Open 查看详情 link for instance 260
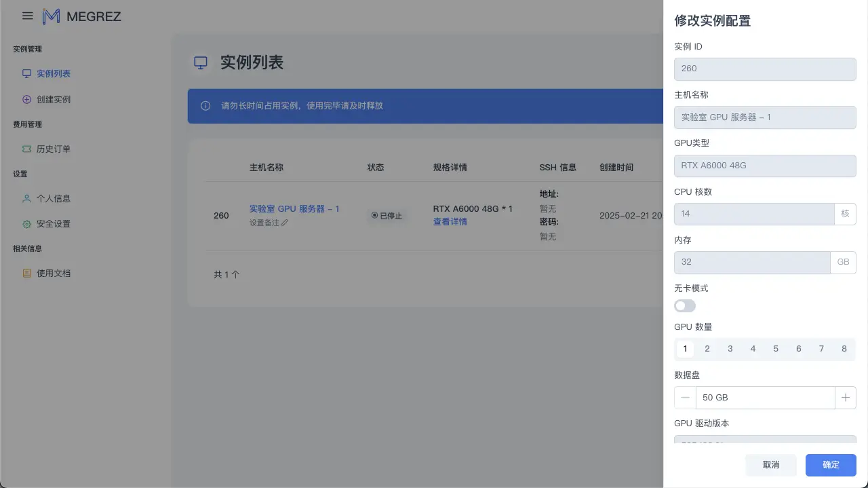Viewport: 868px width, 488px height. click(x=450, y=221)
